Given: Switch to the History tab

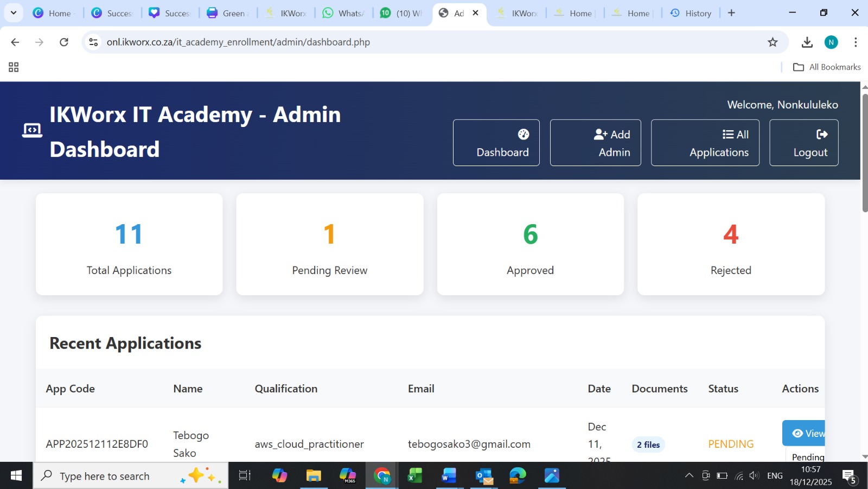Looking at the screenshot, I should [x=691, y=13].
